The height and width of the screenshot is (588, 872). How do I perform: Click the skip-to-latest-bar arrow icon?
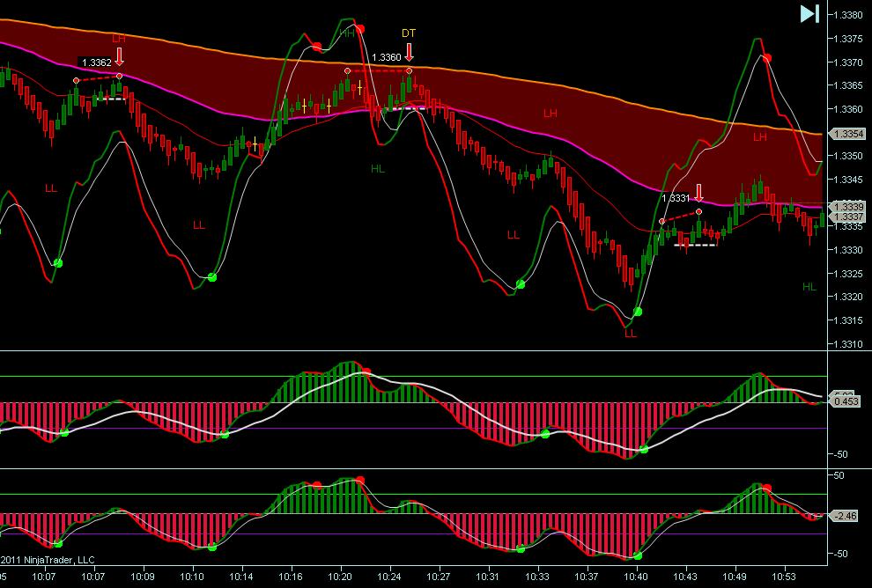coord(809,14)
